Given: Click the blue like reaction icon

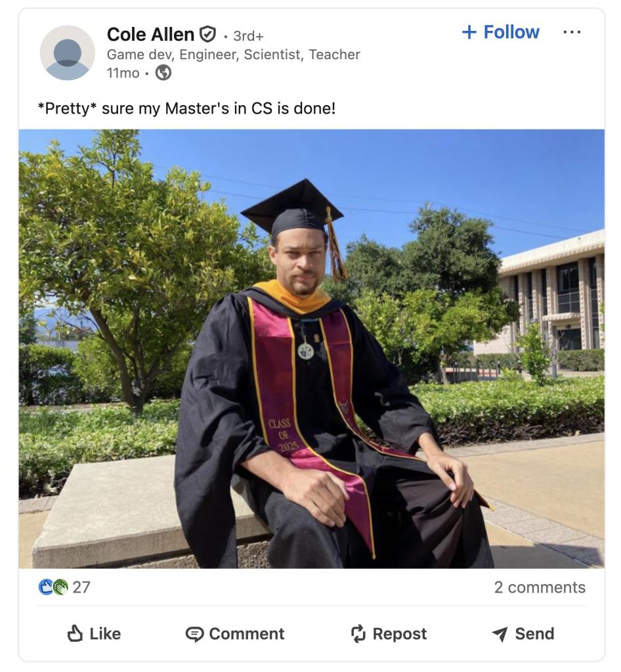Looking at the screenshot, I should coord(46,587).
